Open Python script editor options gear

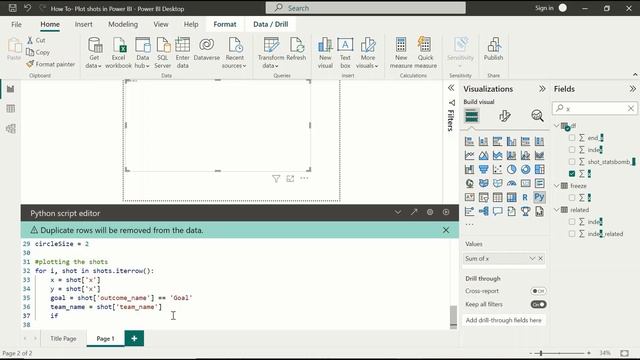pos(430,212)
